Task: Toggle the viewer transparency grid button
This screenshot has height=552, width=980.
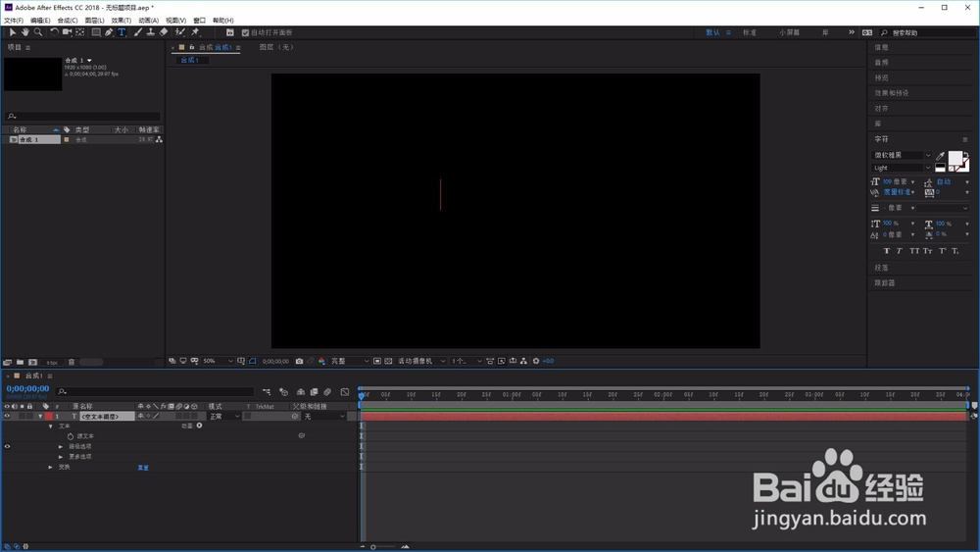Action: pos(388,361)
